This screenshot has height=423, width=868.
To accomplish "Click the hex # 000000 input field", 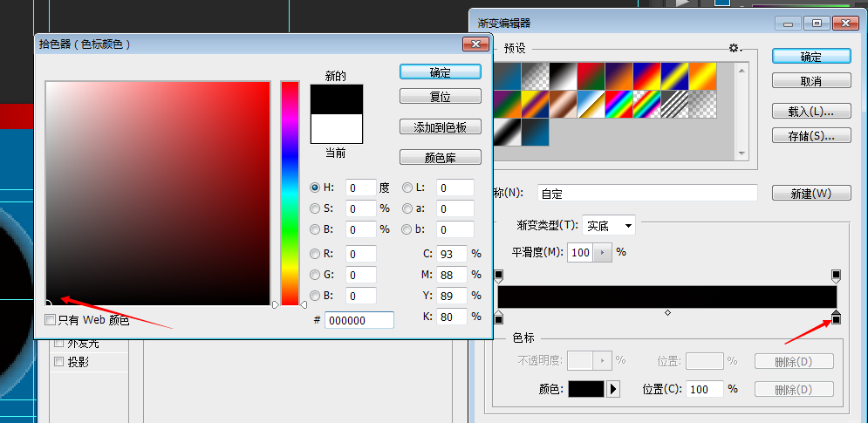I will (x=359, y=320).
